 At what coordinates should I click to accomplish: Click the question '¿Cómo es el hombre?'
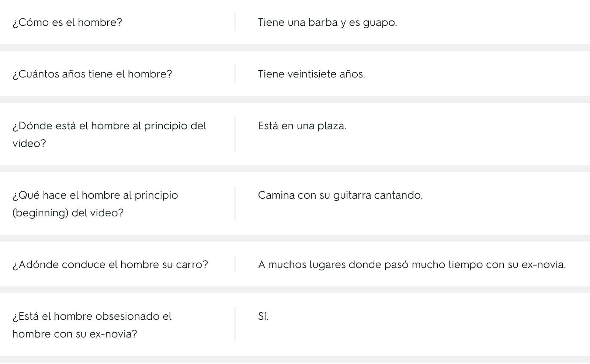pyautogui.click(x=67, y=22)
